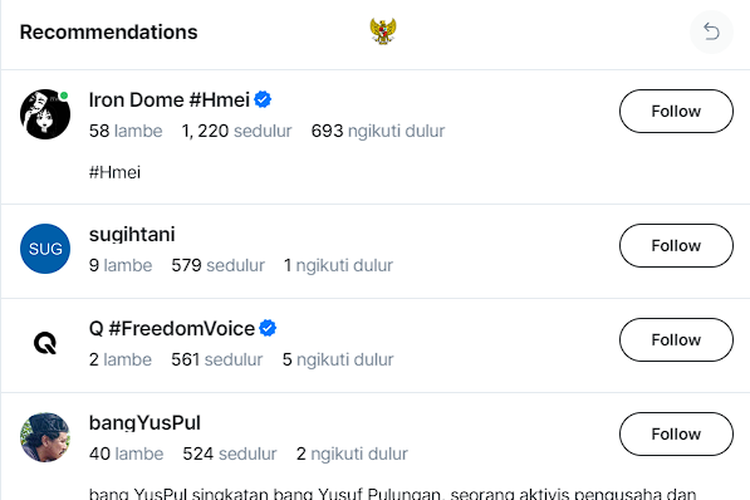The width and height of the screenshot is (750, 500).
Task: View Iron Dome's 1,220 sedulur count
Action: coord(237,131)
